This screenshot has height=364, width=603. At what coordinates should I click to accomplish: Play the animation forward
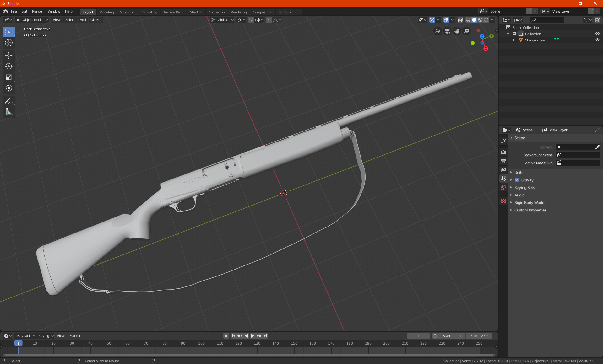[x=253, y=336]
